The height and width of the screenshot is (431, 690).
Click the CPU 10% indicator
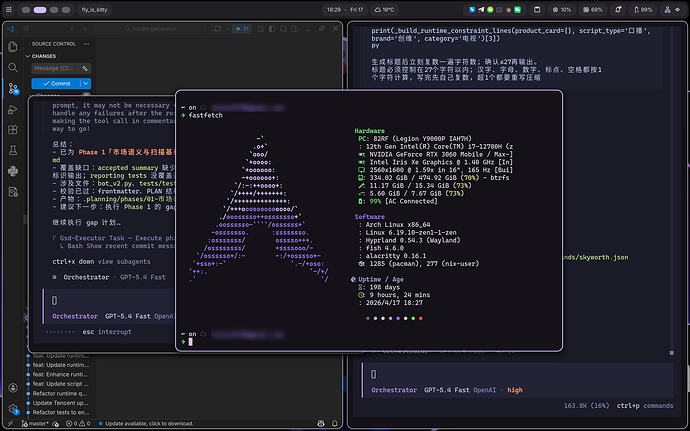pos(562,9)
